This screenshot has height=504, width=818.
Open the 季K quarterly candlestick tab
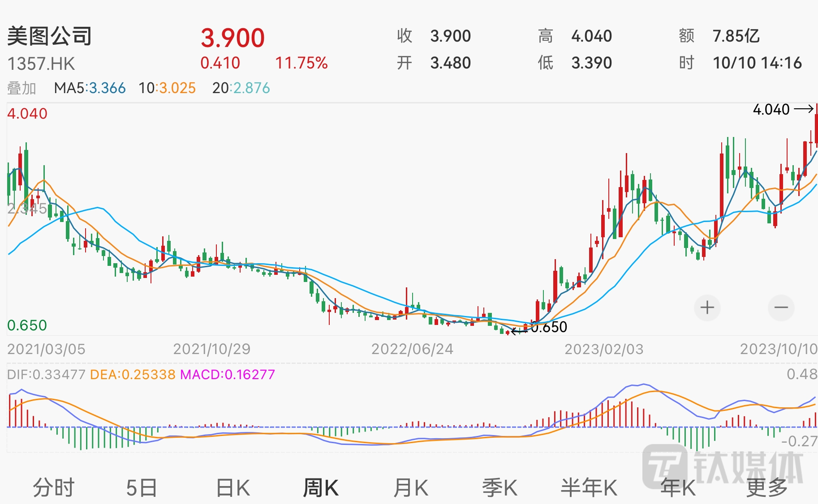(499, 487)
